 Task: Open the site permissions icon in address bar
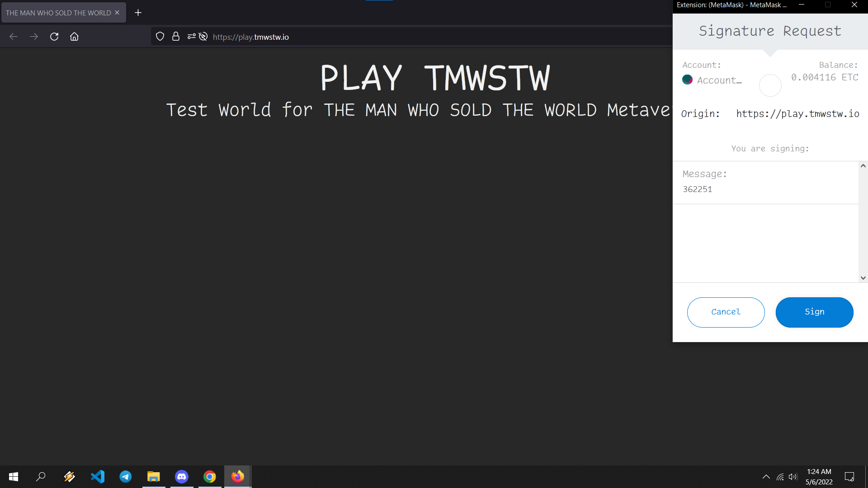pos(192,37)
